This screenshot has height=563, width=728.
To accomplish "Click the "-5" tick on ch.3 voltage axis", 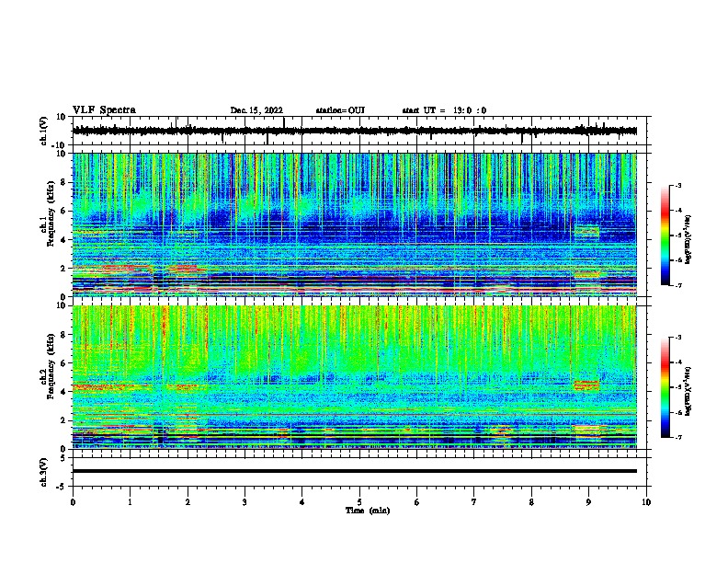I will point(63,487).
